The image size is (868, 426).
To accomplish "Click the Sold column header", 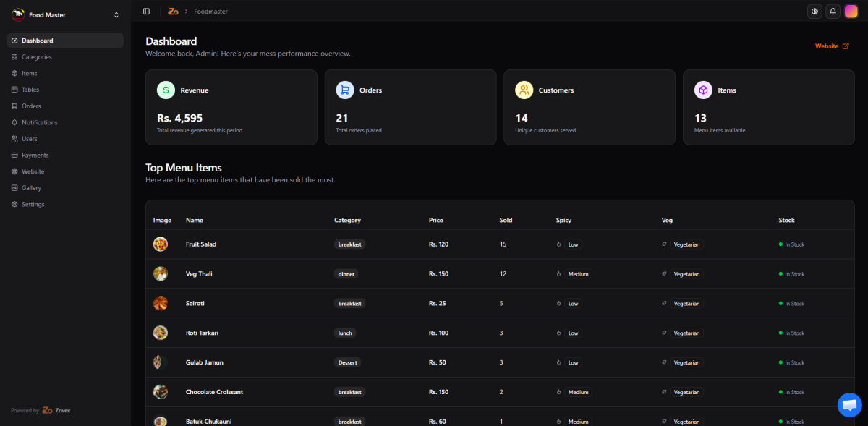I will (x=506, y=221).
